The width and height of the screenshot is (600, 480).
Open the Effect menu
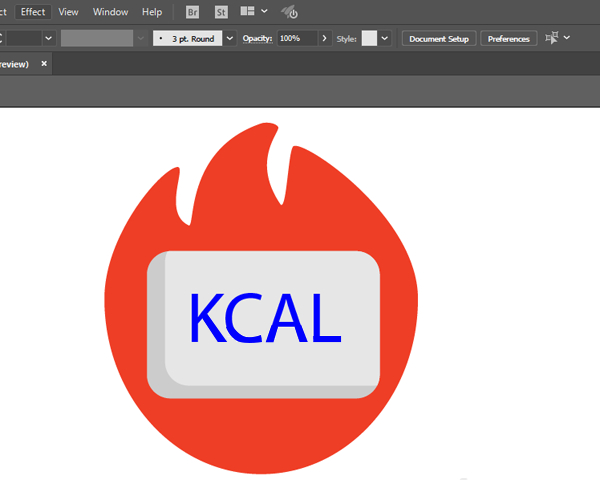click(33, 12)
